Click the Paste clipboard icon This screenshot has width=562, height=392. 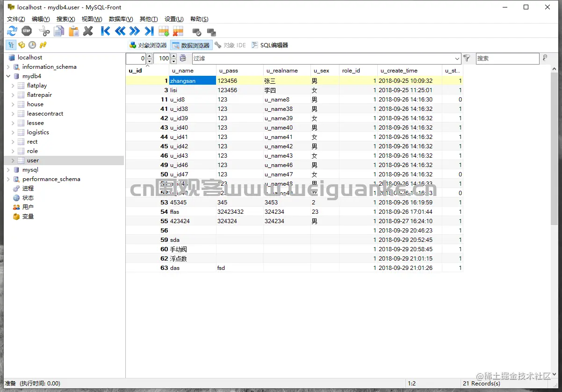73,31
